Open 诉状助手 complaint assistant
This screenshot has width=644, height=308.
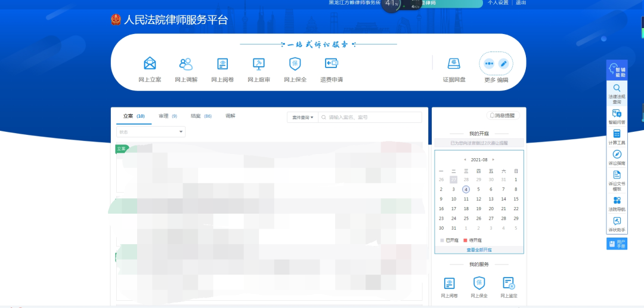[x=617, y=224]
